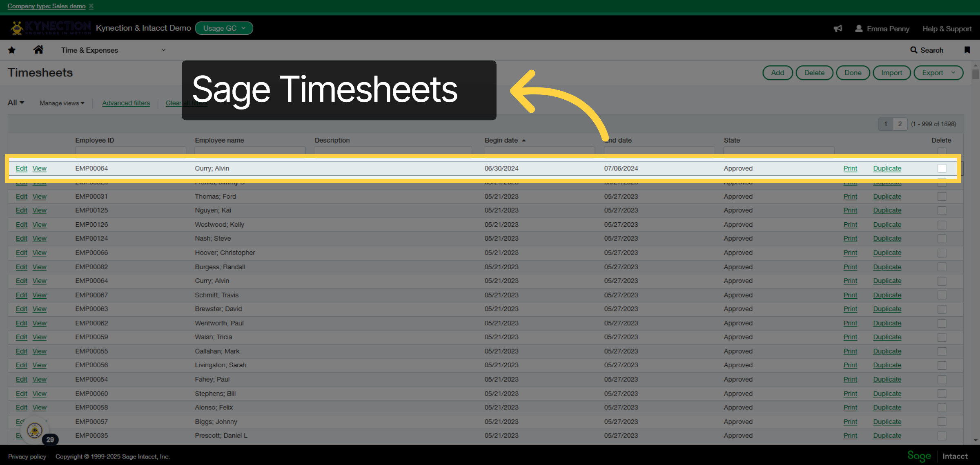Check delete box for Thomas; Ford row
This screenshot has width=980, height=465.
(942, 197)
